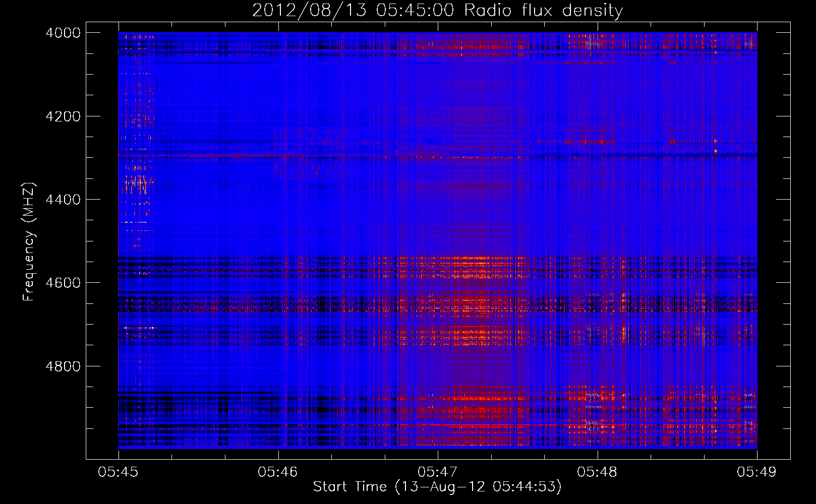Select the 4000 frequency tick label

(63, 33)
